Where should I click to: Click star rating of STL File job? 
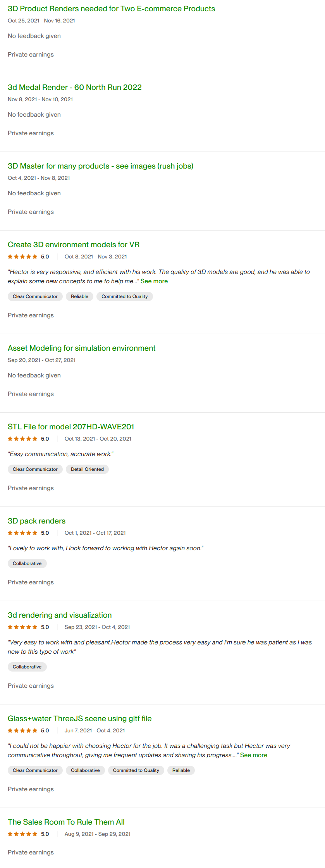pyautogui.click(x=22, y=439)
